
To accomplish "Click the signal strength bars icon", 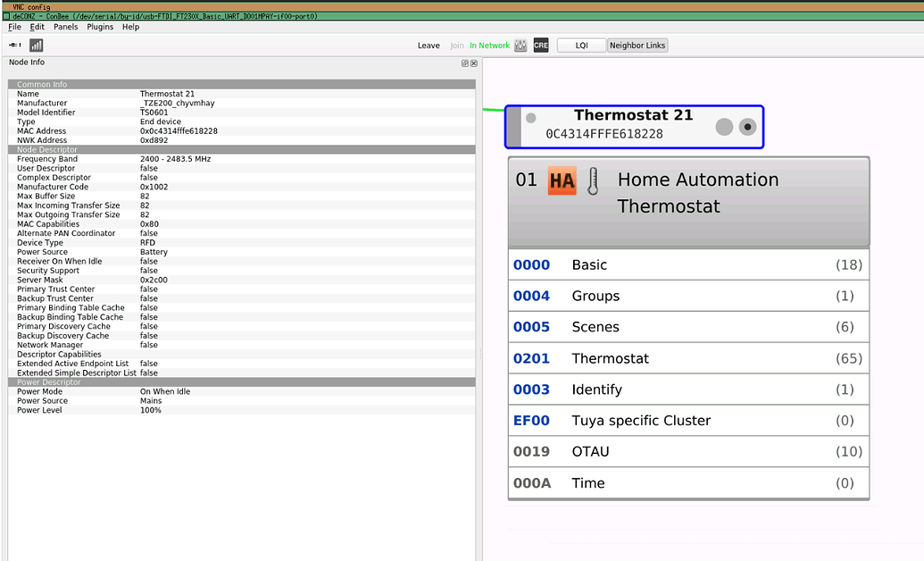I will click(x=37, y=45).
